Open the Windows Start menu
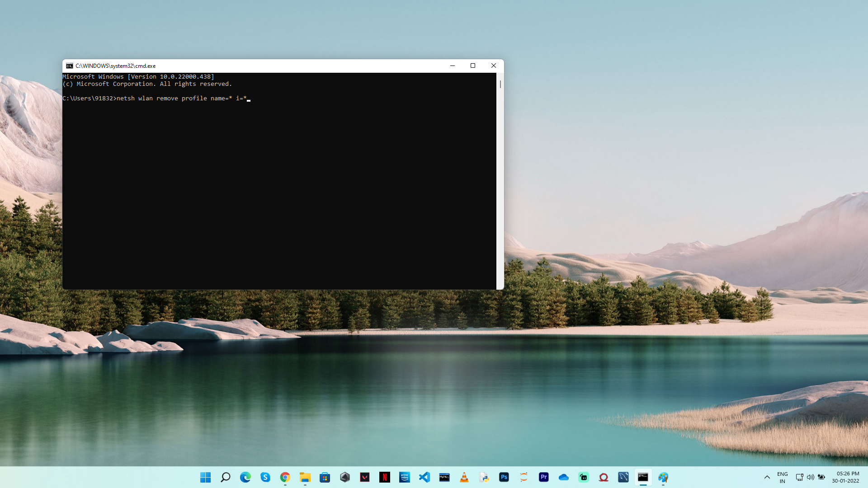The width and height of the screenshot is (868, 488). [x=205, y=477]
